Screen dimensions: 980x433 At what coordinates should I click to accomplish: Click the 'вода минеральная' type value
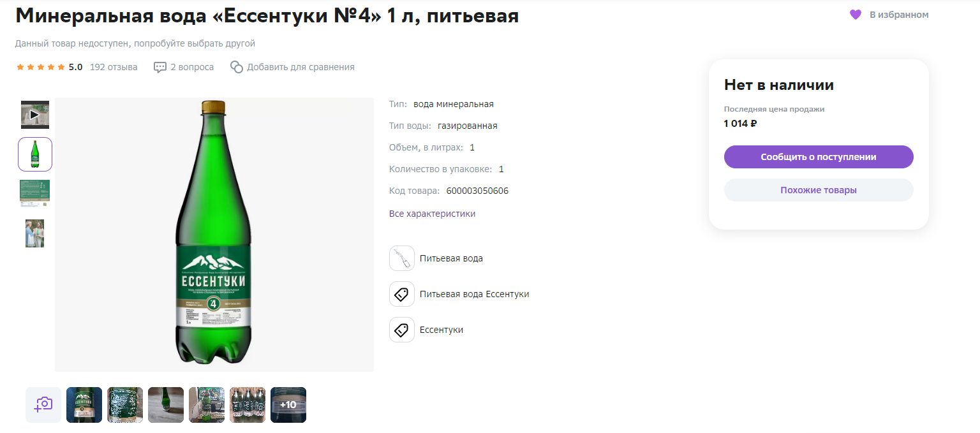[454, 104]
